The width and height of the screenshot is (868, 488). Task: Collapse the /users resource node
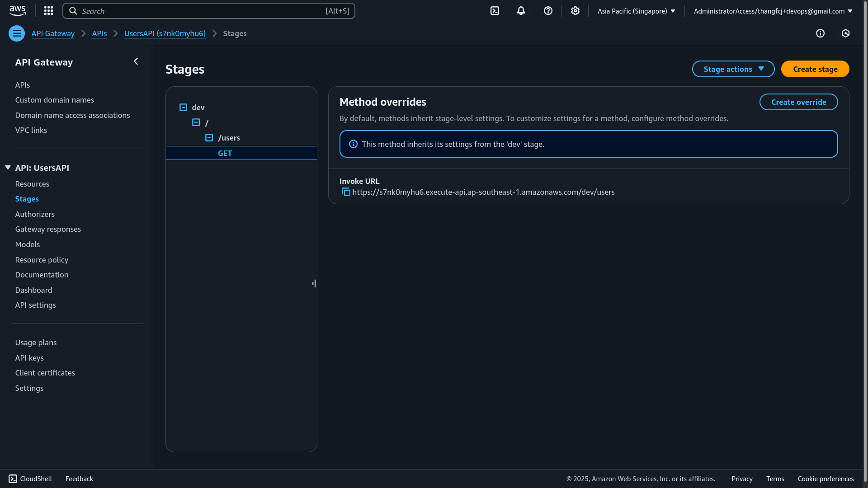point(209,138)
